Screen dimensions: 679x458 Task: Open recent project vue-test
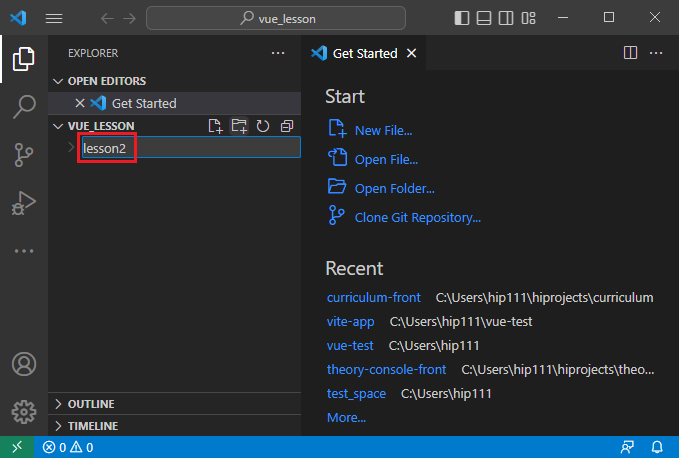[x=350, y=345]
